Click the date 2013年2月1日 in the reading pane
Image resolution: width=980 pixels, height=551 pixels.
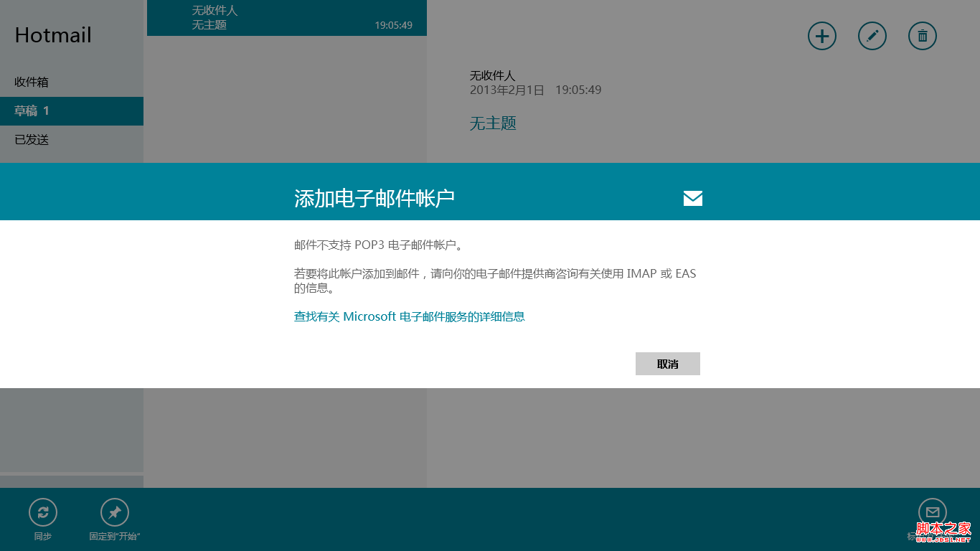[x=507, y=90]
